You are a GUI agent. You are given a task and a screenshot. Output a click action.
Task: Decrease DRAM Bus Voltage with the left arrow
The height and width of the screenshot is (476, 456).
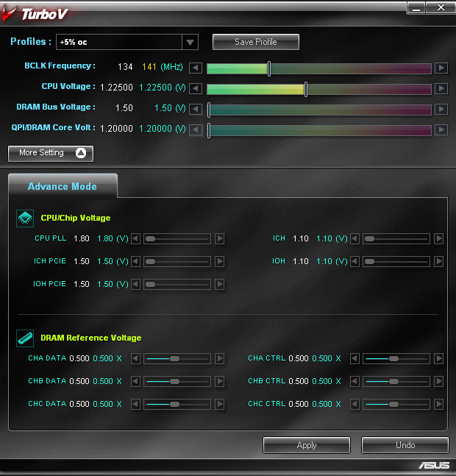click(x=196, y=109)
